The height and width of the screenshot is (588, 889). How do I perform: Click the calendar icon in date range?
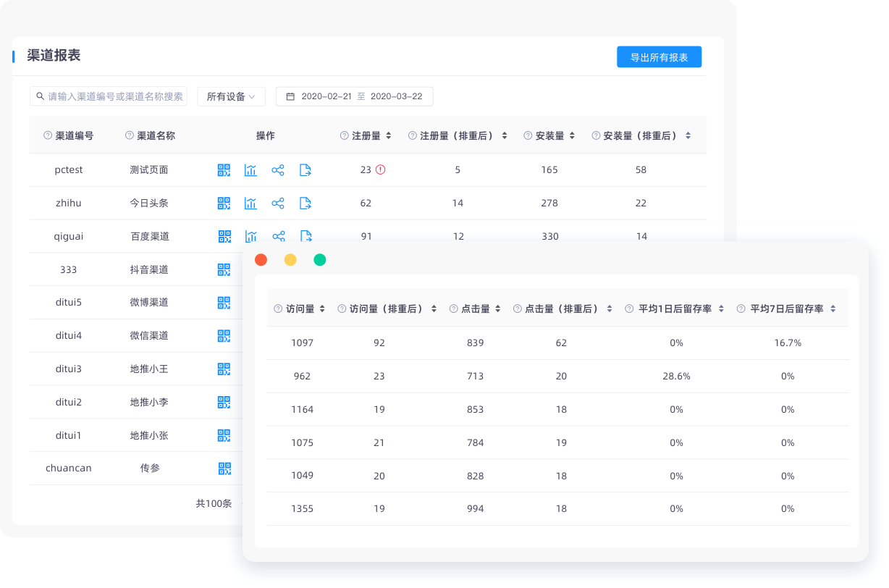(290, 96)
